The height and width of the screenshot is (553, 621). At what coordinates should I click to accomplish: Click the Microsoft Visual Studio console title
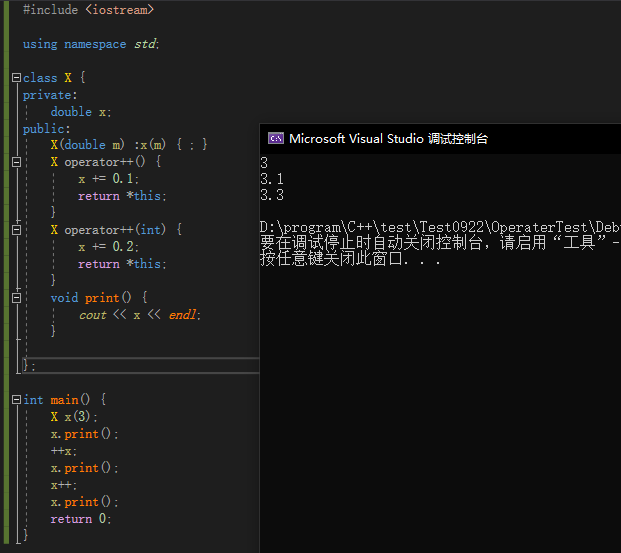point(388,139)
